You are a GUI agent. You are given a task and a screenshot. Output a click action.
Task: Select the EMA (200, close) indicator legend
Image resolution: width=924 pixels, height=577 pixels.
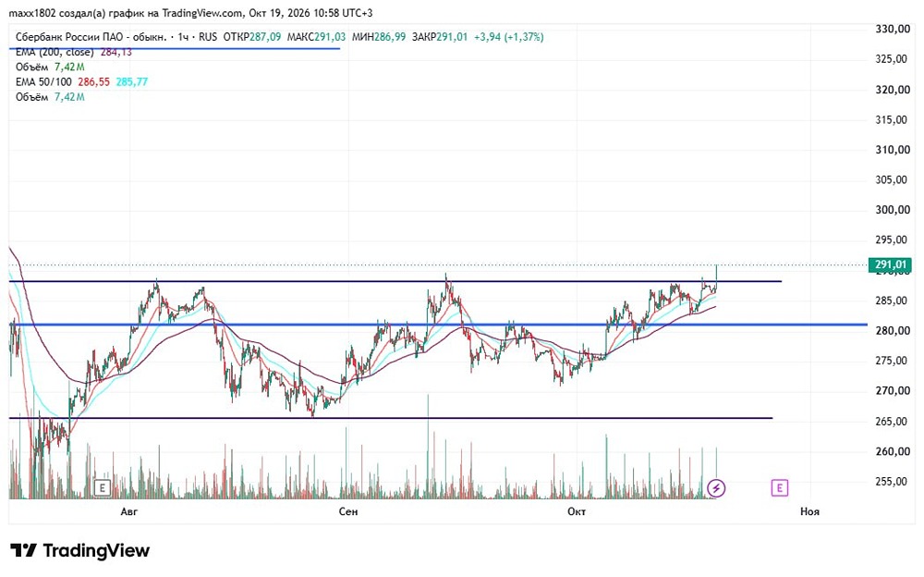[55, 52]
